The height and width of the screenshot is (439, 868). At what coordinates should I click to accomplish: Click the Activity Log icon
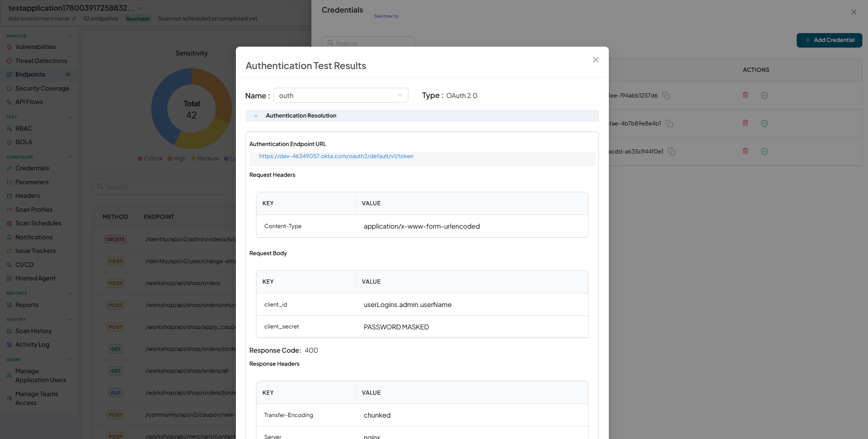[9, 345]
